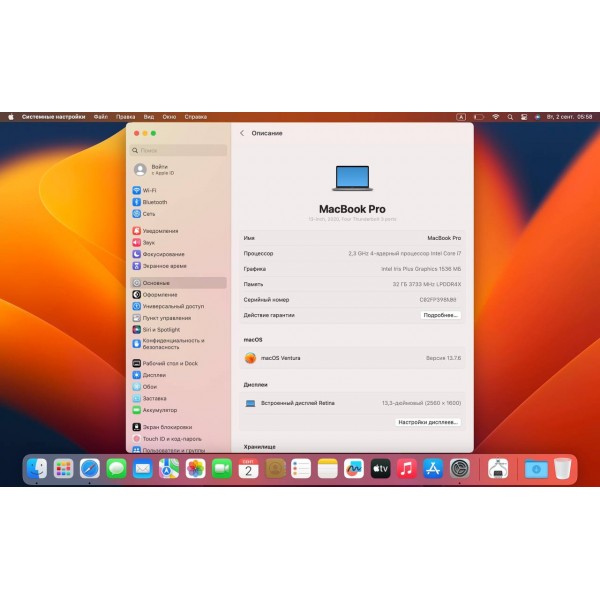
Task: Open Bluetooth settings in sidebar
Action: pyautogui.click(x=150, y=202)
